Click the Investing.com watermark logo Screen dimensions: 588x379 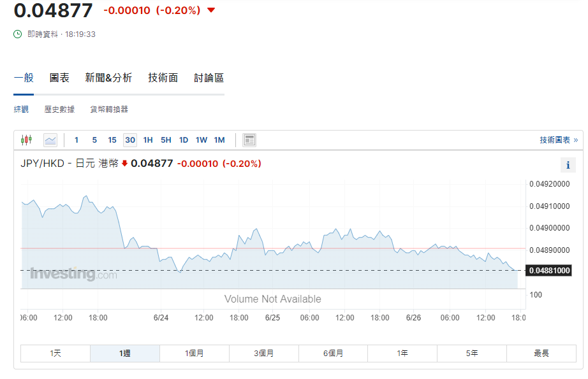tap(73, 275)
